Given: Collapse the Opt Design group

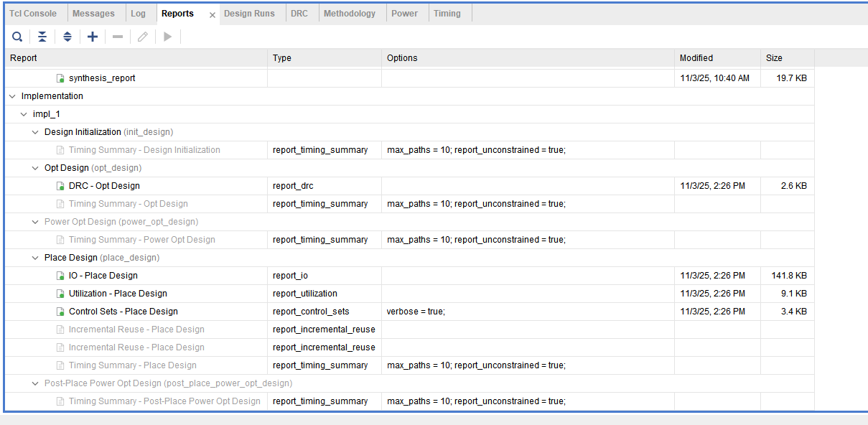Looking at the screenshot, I should 36,168.
